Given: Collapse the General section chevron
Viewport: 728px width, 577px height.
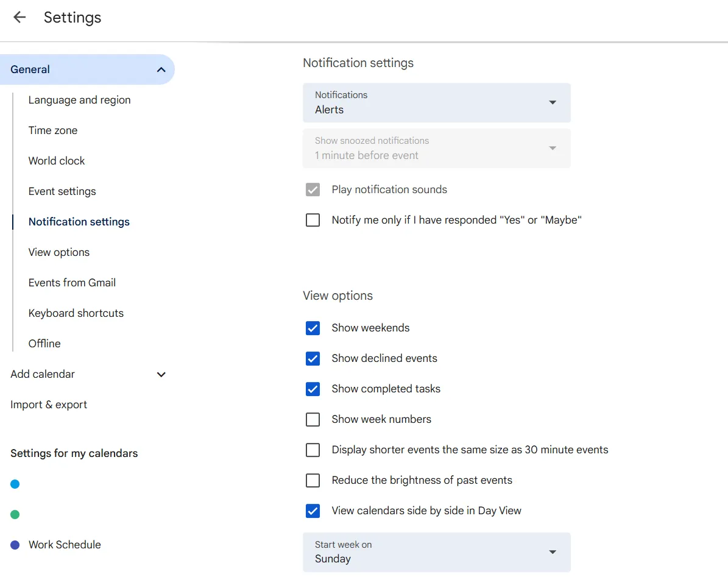Looking at the screenshot, I should click(x=161, y=69).
